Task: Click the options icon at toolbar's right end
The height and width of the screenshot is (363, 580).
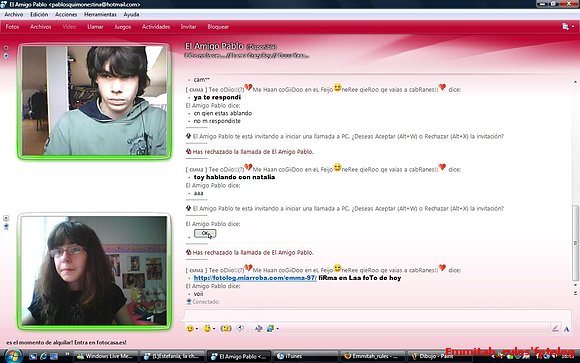Action: pyautogui.click(x=565, y=27)
